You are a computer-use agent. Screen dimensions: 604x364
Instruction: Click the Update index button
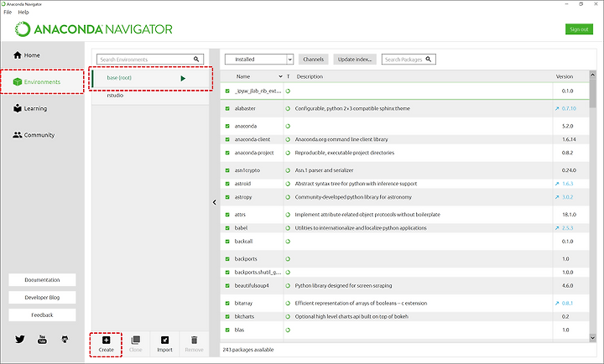pyautogui.click(x=355, y=60)
